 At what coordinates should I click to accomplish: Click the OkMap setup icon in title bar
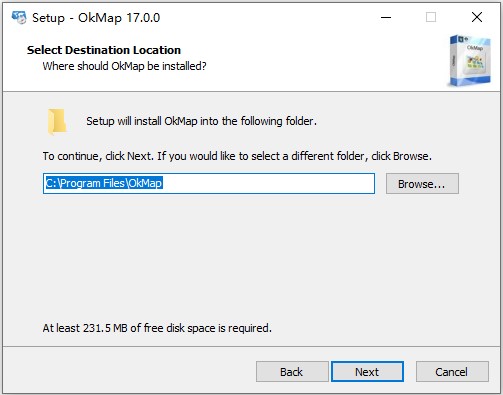coord(19,17)
